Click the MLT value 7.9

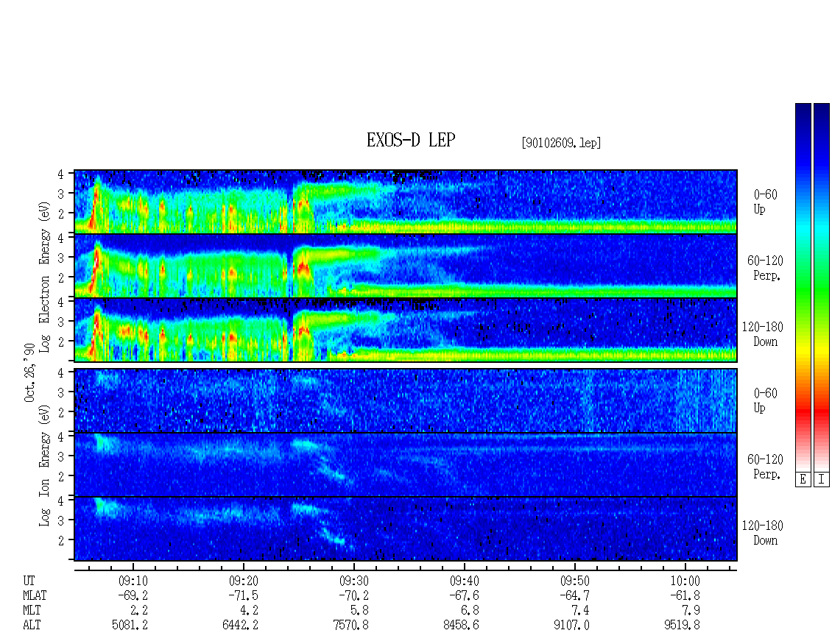[x=691, y=610]
